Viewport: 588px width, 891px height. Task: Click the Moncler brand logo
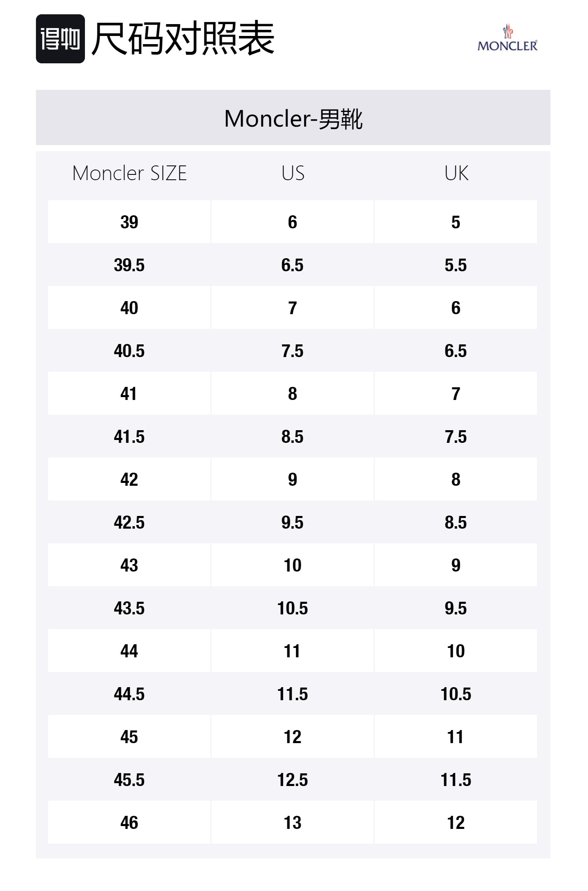(508, 38)
